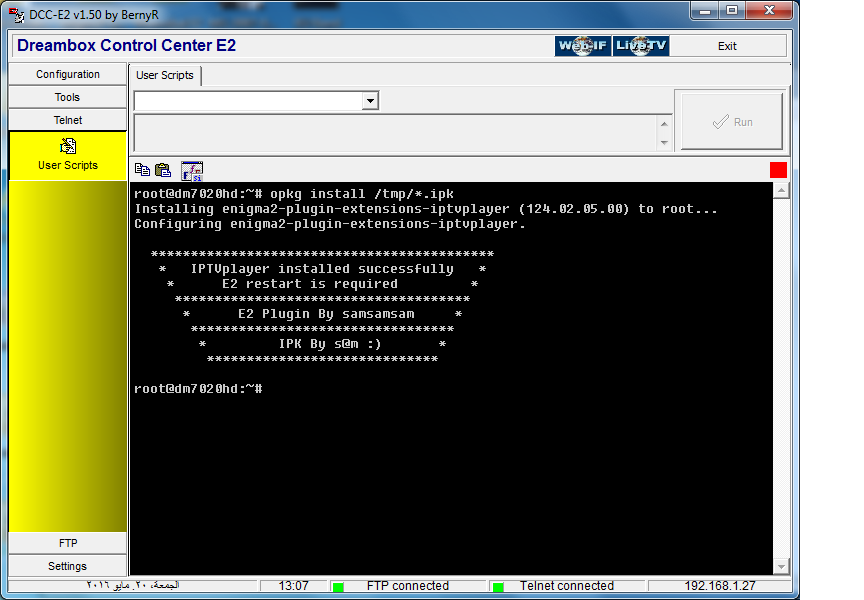Open the Tools section
Screen dimensions: 864x600
pyautogui.click(x=68, y=98)
